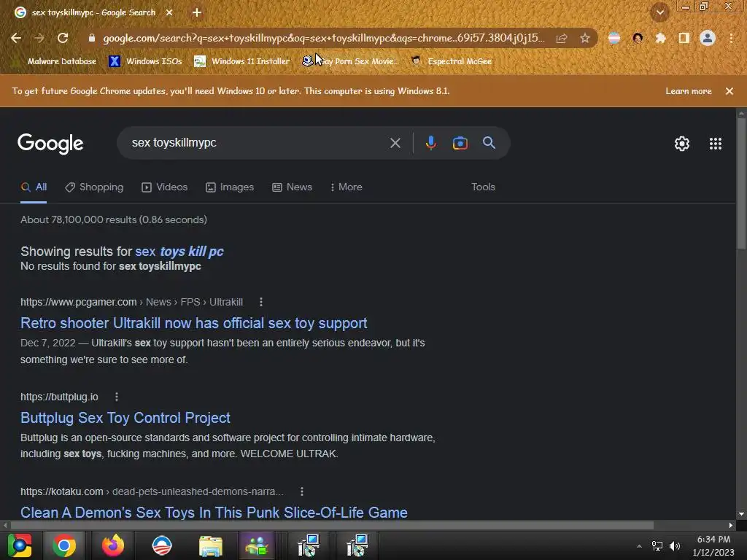Go back to the previous page
Viewport: 747px width, 560px height.
tap(16, 38)
